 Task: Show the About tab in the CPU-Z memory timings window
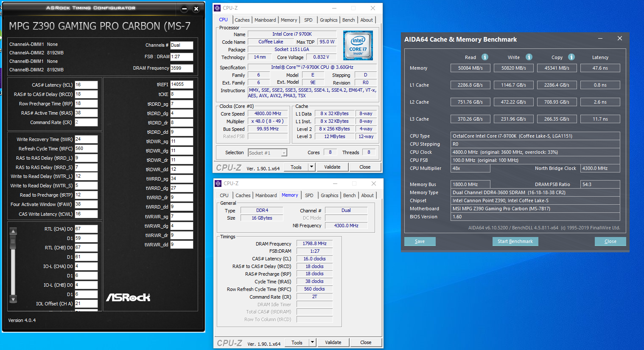367,195
